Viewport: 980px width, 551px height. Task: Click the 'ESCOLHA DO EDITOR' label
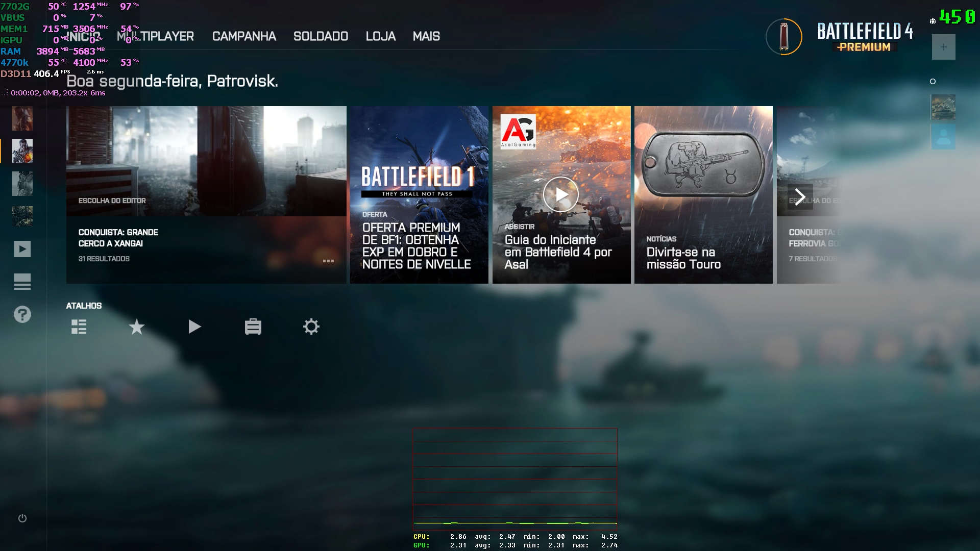pyautogui.click(x=112, y=201)
